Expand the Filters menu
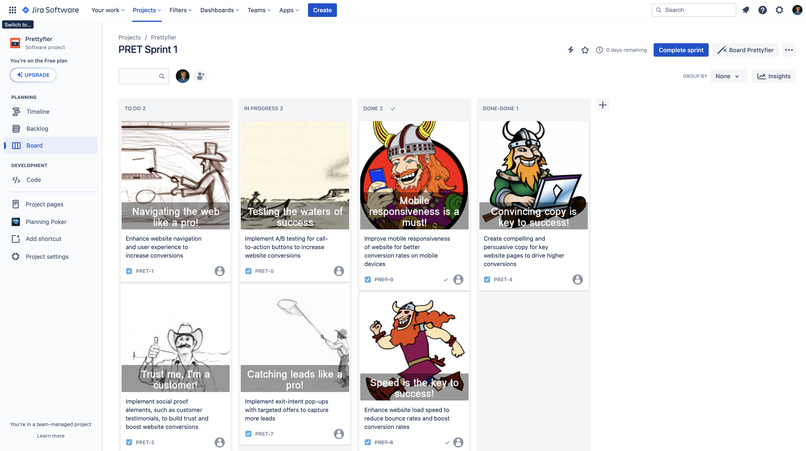This screenshot has width=806, height=451. [x=180, y=10]
